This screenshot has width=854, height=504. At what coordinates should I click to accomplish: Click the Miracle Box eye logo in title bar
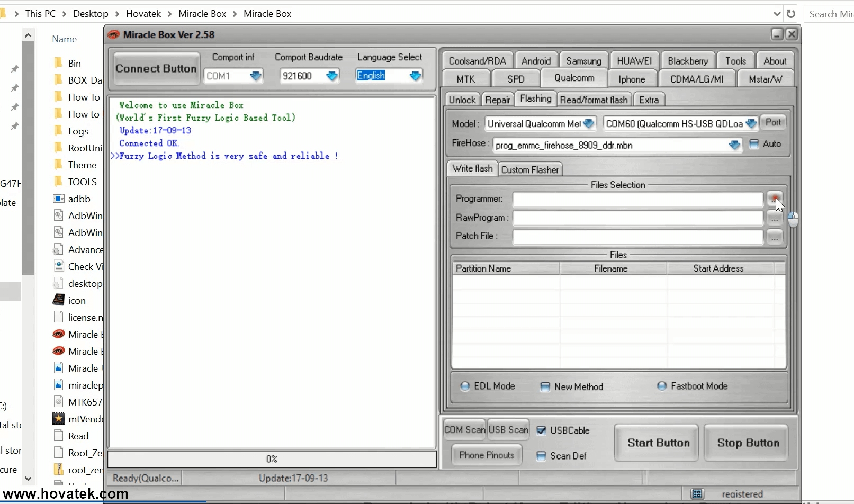click(x=114, y=35)
